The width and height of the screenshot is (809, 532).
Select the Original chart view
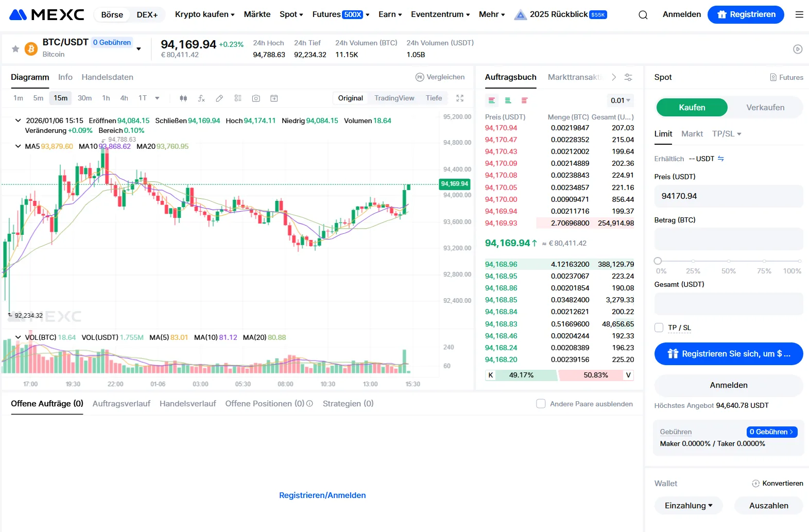click(351, 98)
